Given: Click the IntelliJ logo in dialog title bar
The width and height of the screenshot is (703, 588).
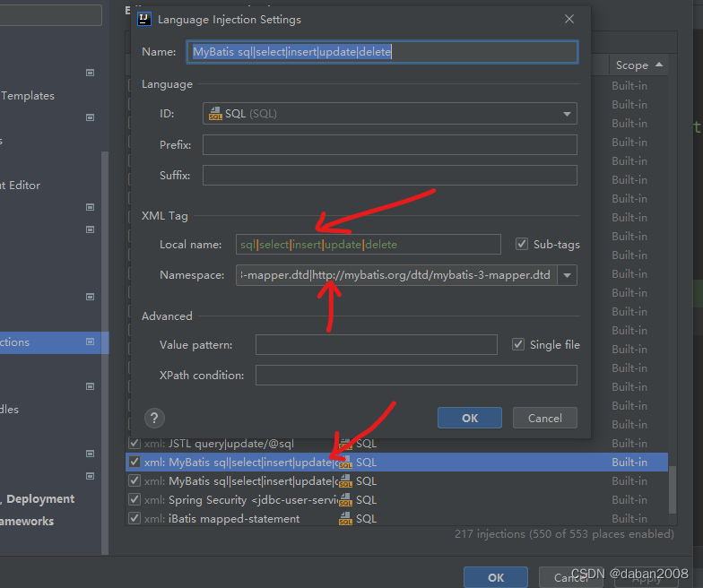Looking at the screenshot, I should tap(143, 20).
